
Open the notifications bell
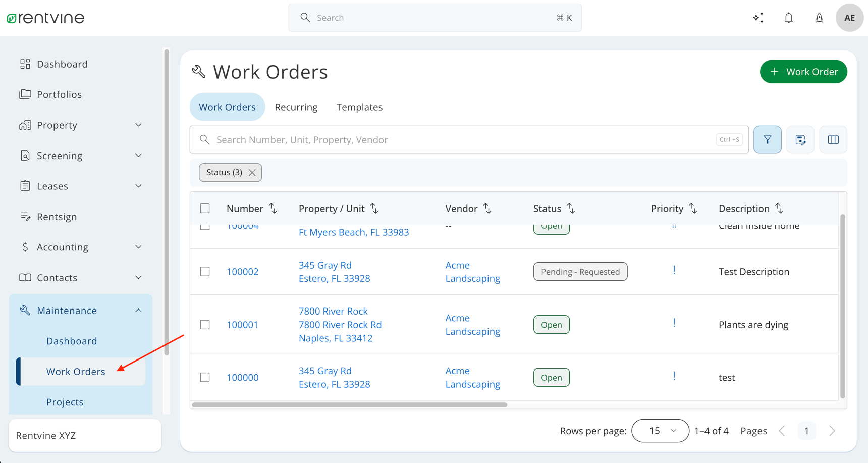pos(789,17)
